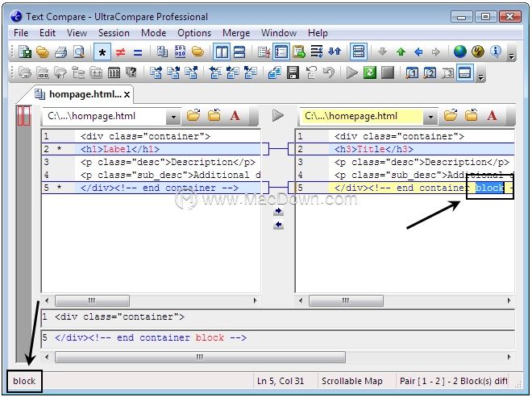Open left file path dropdown for hompage.html

(173, 116)
